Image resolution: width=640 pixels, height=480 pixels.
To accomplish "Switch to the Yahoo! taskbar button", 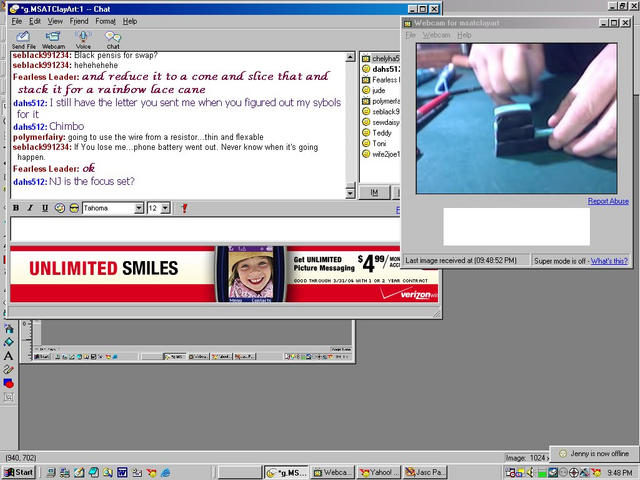I will [x=378, y=473].
